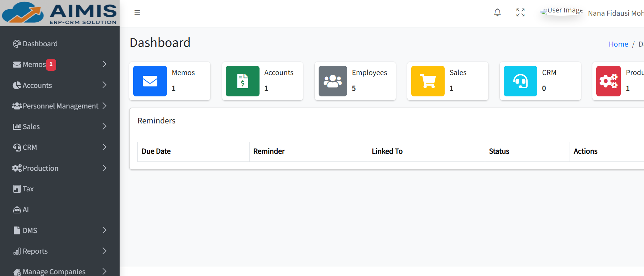
Task: Expand the Reports menu chevron
Action: [104, 251]
